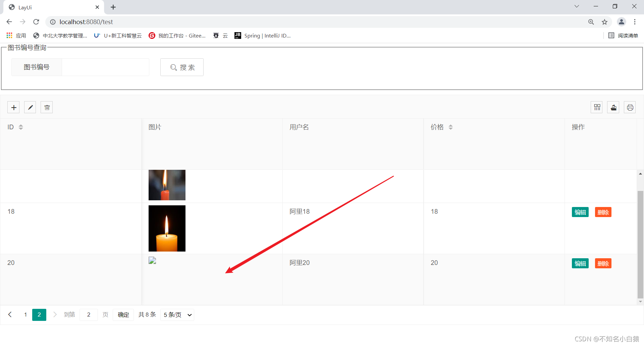The image size is (644, 345).
Task: Go to page 1
Action: tap(25, 315)
